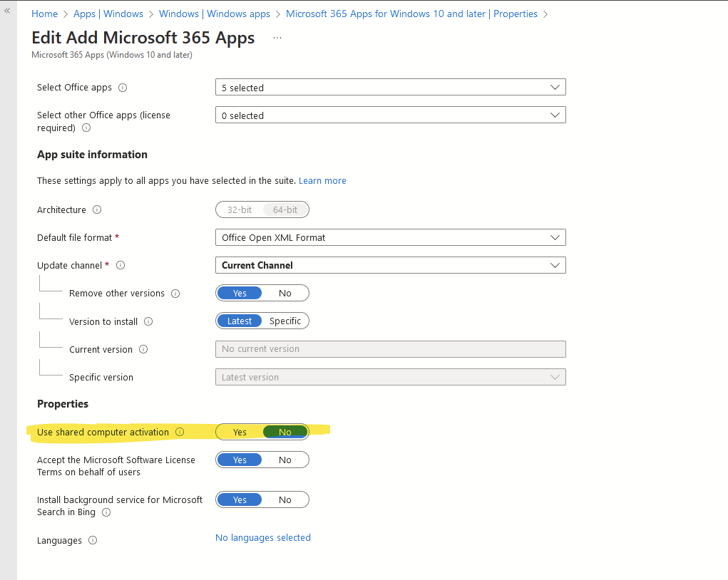The height and width of the screenshot is (580, 728).
Task: Go to Home in the breadcrumb
Action: (44, 14)
